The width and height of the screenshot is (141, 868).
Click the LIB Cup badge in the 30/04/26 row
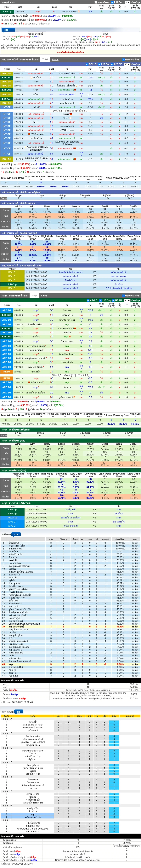point(6,77)
